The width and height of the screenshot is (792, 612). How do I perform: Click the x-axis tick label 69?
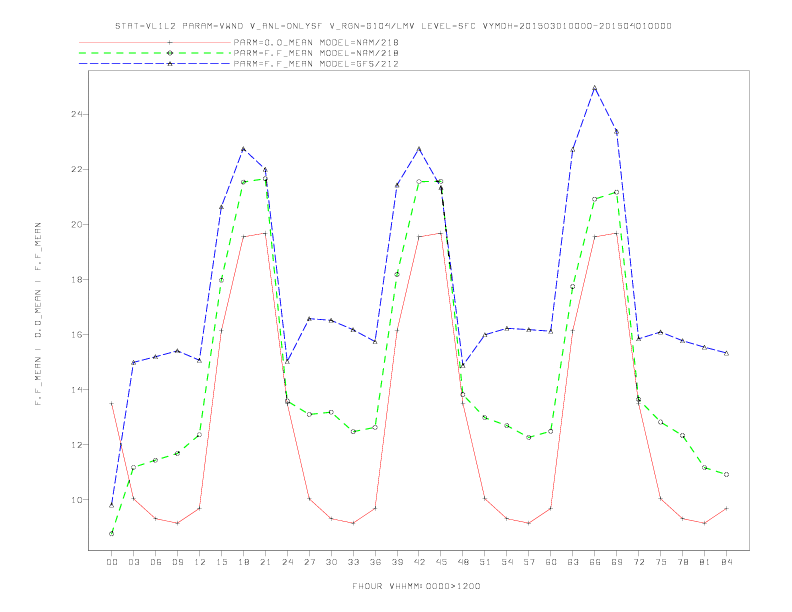[617, 562]
